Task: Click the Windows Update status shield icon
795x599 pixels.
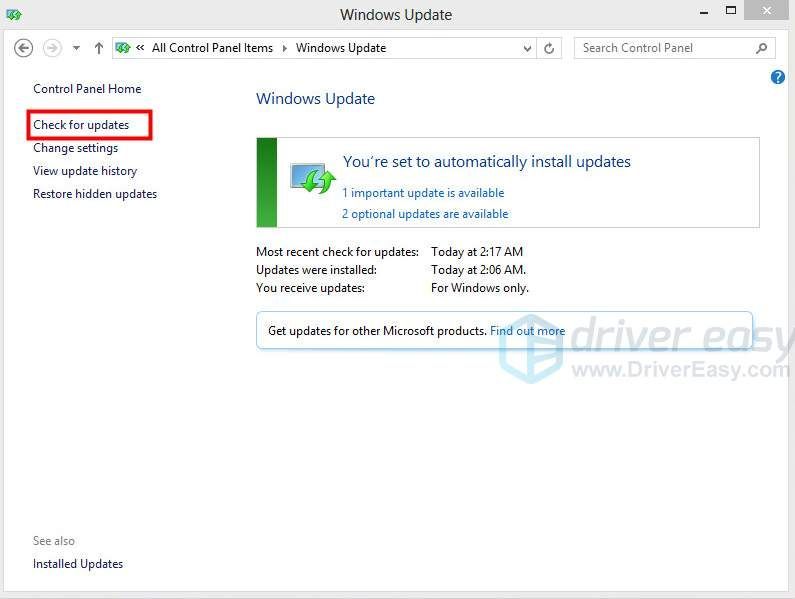Action: 312,178
